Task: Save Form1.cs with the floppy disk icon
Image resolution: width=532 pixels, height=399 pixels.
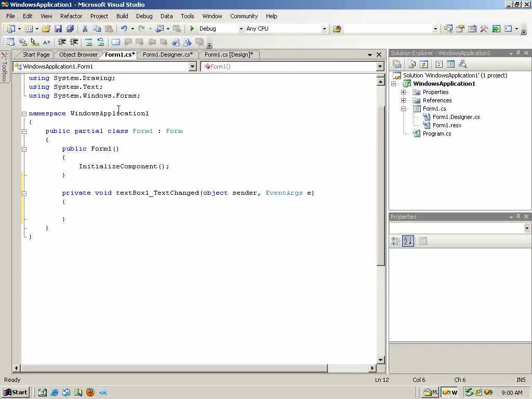Action: tap(58, 29)
